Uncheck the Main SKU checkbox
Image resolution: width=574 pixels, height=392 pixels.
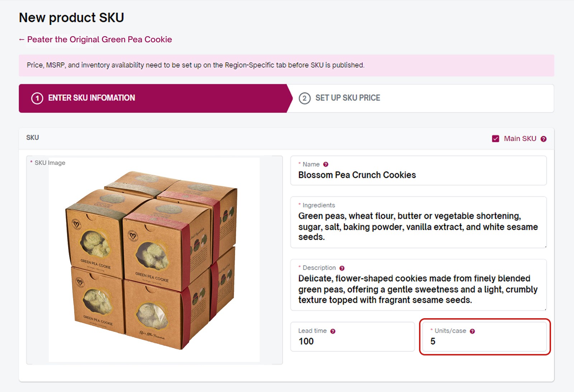tap(497, 138)
